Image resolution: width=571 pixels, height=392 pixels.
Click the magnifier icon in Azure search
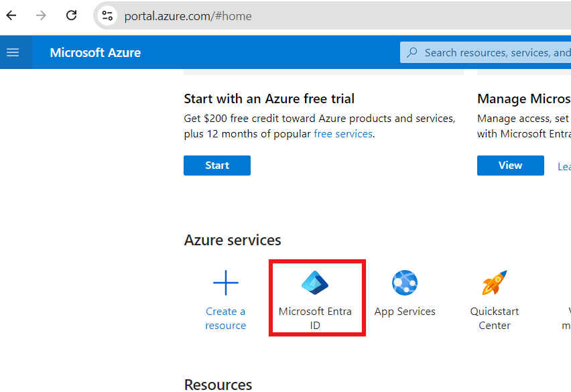412,52
